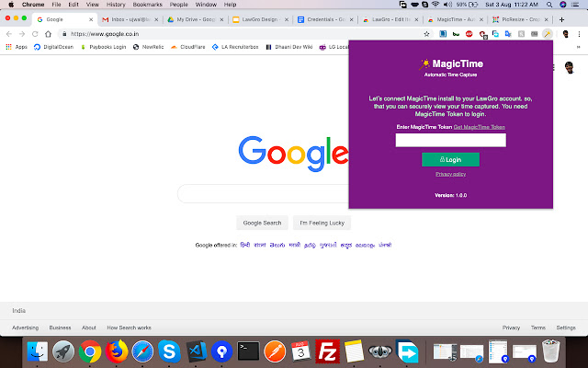The width and height of the screenshot is (588, 368).
Task: Open Spotlight search in menu bar
Action: tap(549, 5)
